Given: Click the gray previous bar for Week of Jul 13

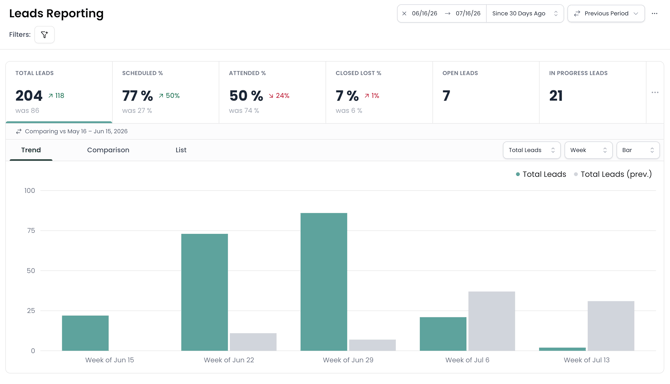Looking at the screenshot, I should tap(611, 326).
